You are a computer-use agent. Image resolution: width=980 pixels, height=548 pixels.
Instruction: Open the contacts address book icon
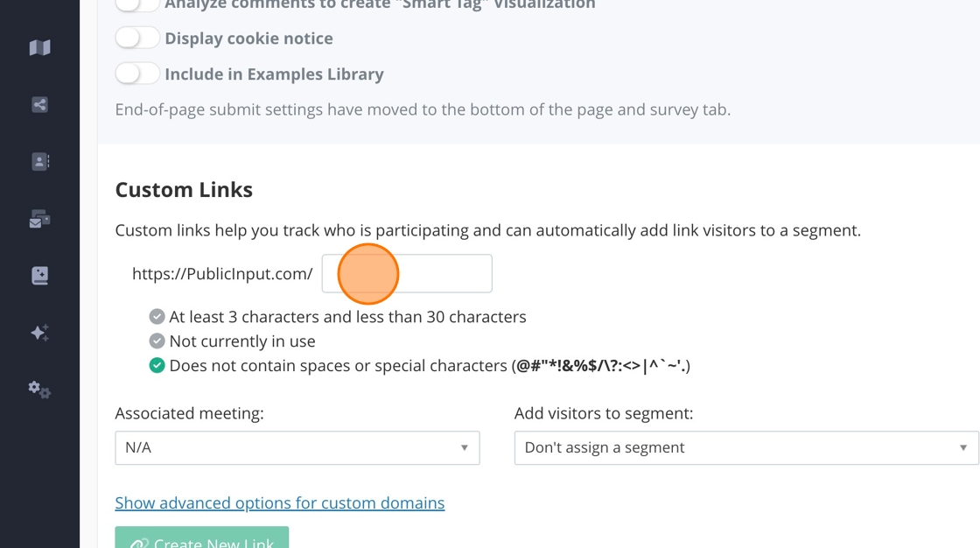pos(39,162)
